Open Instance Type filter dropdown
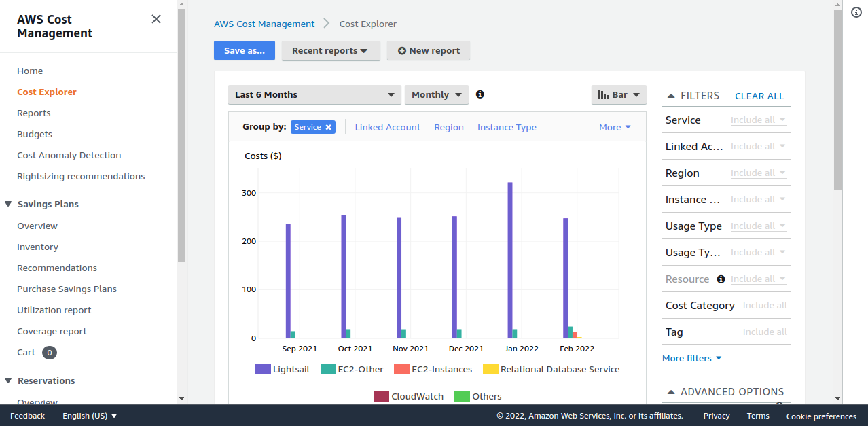 [x=759, y=200]
